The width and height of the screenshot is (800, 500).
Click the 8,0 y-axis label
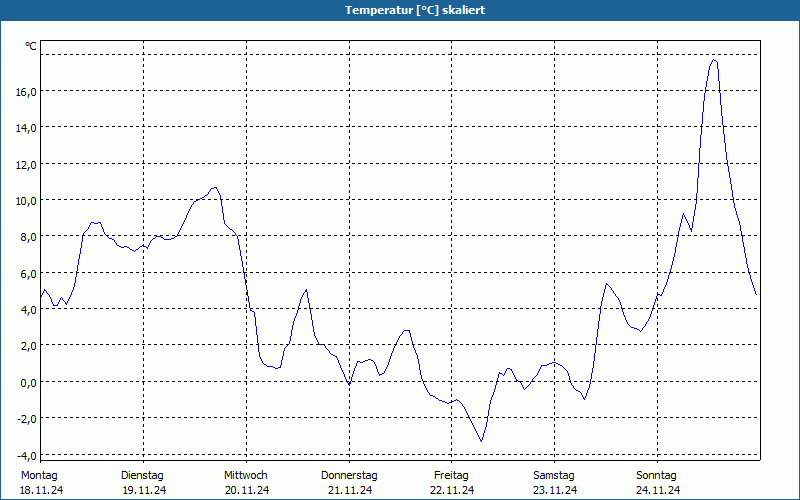pyautogui.click(x=28, y=237)
